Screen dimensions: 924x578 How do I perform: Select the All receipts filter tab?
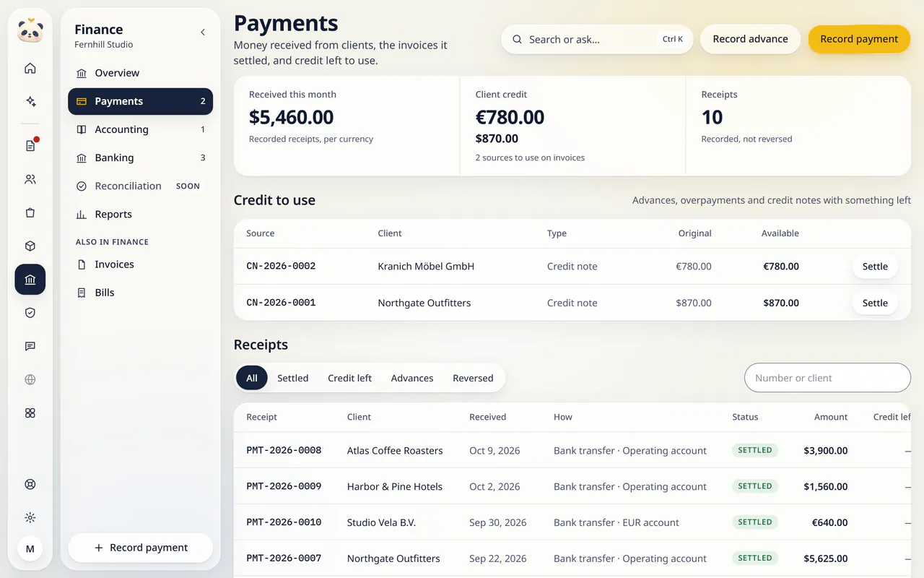pyautogui.click(x=252, y=378)
